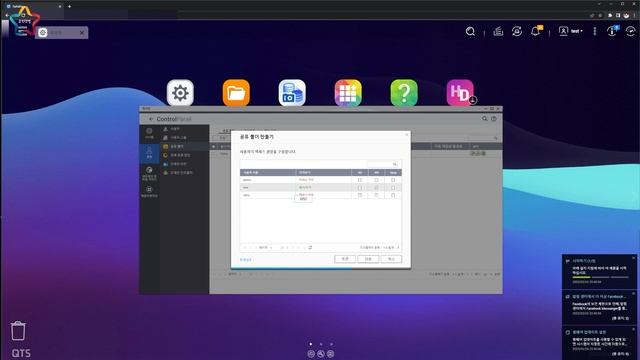Image resolution: width=640 pixels, height=360 pixels.
Task: Open Shared Folders in the Privilege submenu
Action: coord(184,146)
